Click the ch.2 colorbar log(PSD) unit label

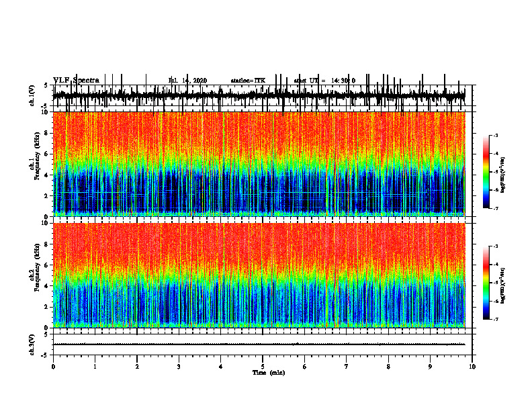point(502,285)
